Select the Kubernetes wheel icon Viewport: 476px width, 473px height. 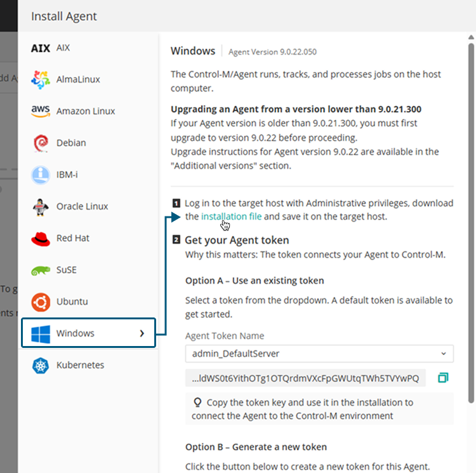pos(40,365)
